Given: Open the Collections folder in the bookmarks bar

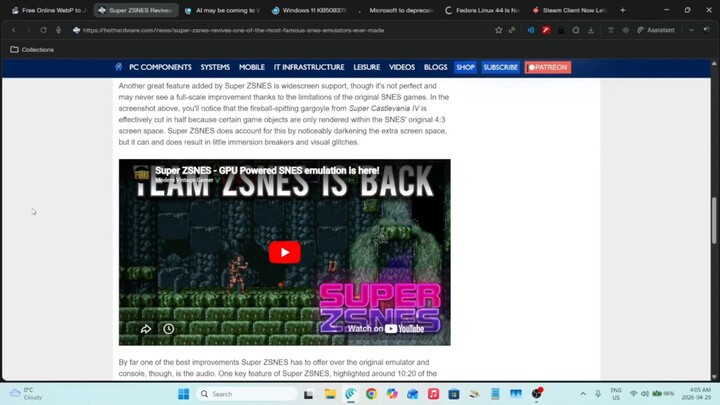Looking at the screenshot, I should [32, 50].
